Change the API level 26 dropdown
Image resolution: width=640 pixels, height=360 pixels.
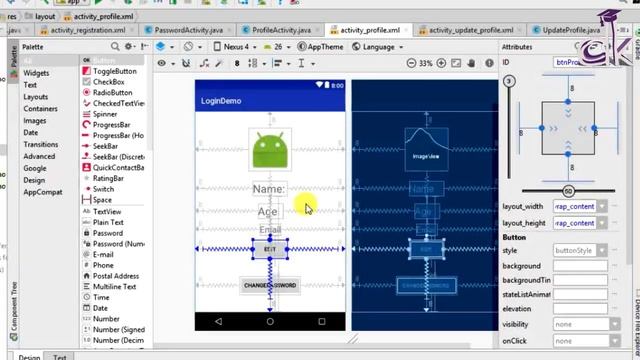277,47
